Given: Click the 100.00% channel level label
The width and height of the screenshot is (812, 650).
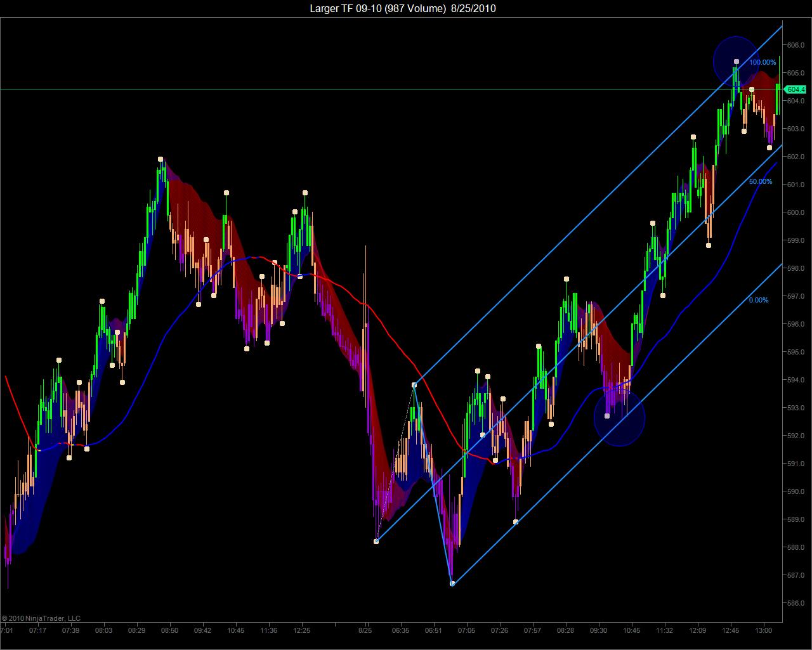Looking at the screenshot, I should click(x=763, y=63).
